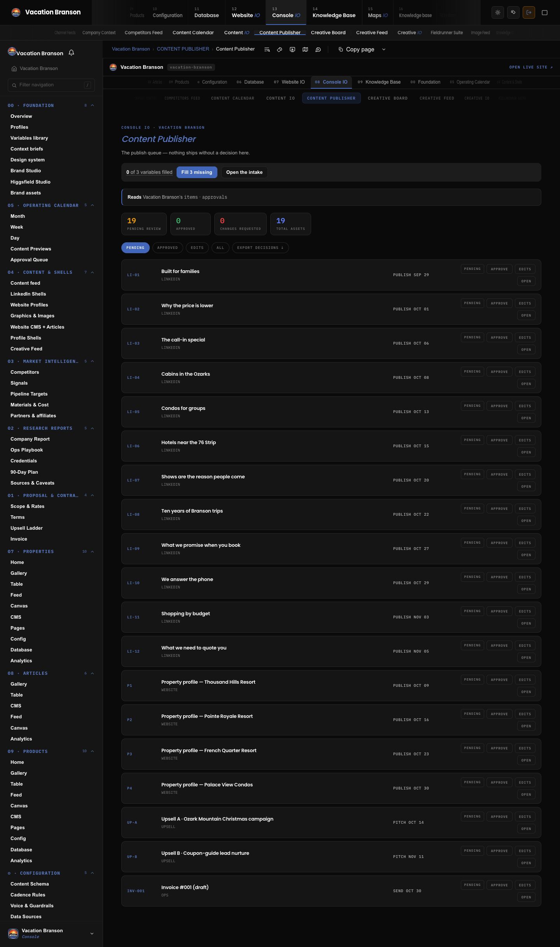Export decisions from the filter row
560x947 pixels.
[261, 248]
